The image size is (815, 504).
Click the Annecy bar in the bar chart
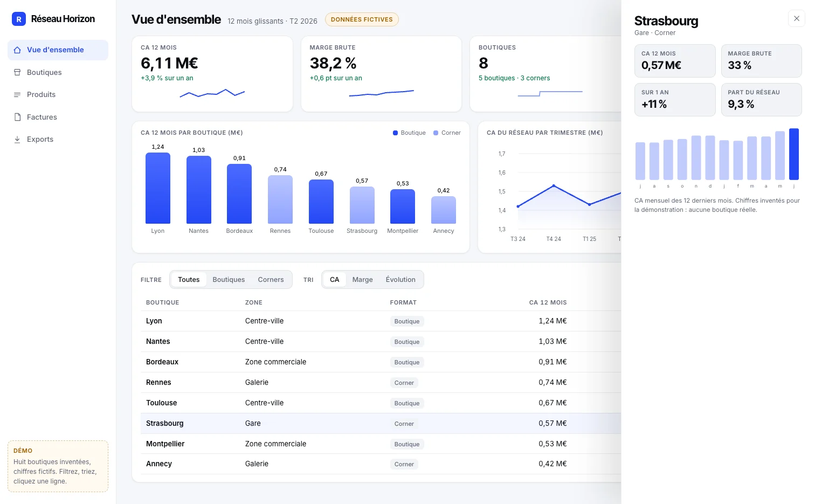point(444,210)
